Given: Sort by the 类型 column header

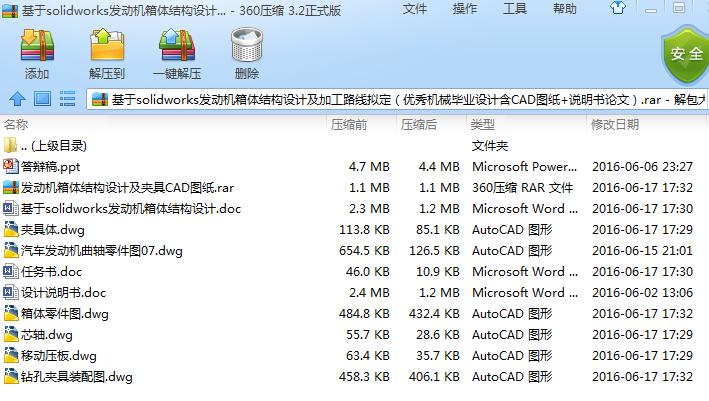Looking at the screenshot, I should pos(482,124).
